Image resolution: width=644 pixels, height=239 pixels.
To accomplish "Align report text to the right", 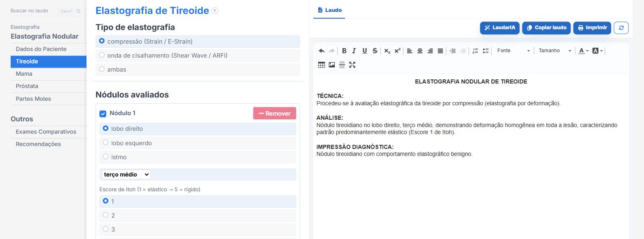I will pyautogui.click(x=430, y=51).
